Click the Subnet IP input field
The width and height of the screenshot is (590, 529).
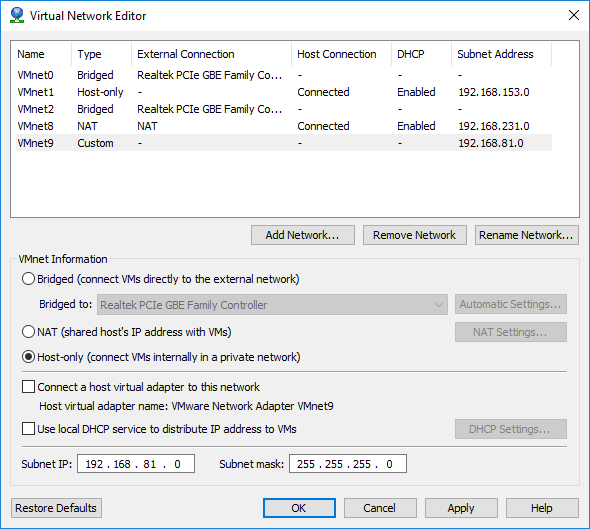coord(136,464)
